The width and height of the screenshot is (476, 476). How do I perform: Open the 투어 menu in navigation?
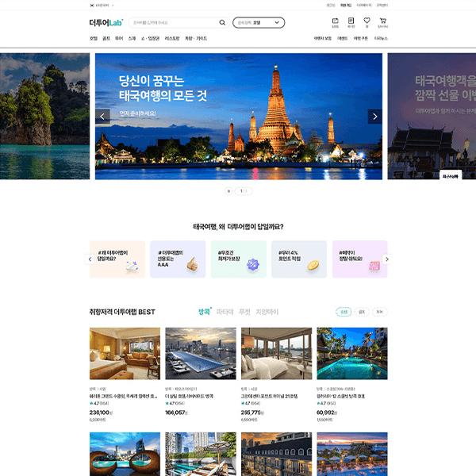pos(119,38)
